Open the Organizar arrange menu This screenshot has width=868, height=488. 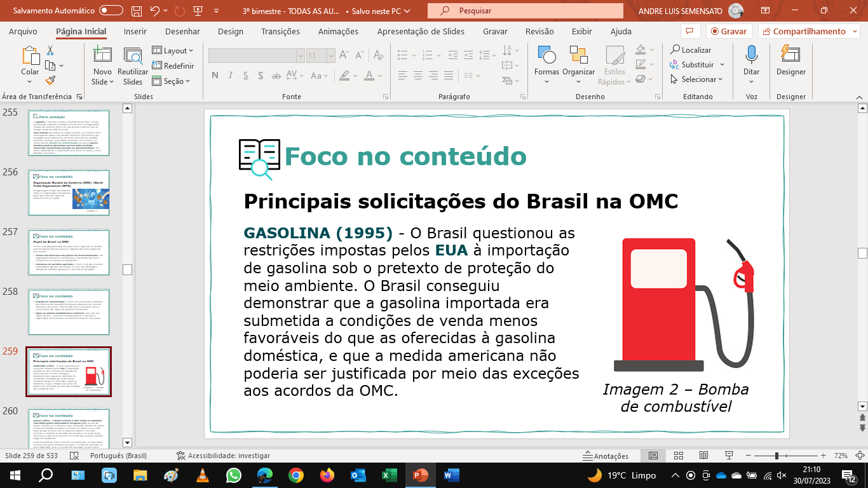[578, 65]
